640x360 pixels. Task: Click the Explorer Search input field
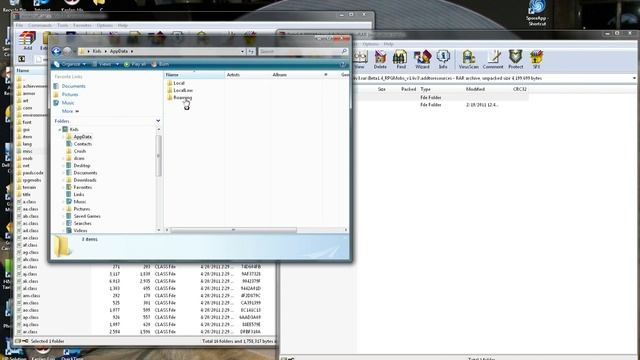pyautogui.click(x=303, y=51)
